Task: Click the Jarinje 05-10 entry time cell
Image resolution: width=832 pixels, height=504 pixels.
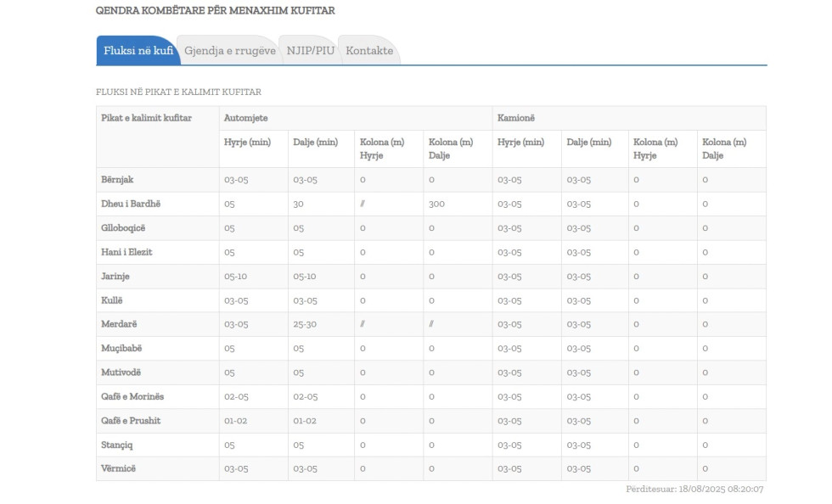Action: (236, 277)
